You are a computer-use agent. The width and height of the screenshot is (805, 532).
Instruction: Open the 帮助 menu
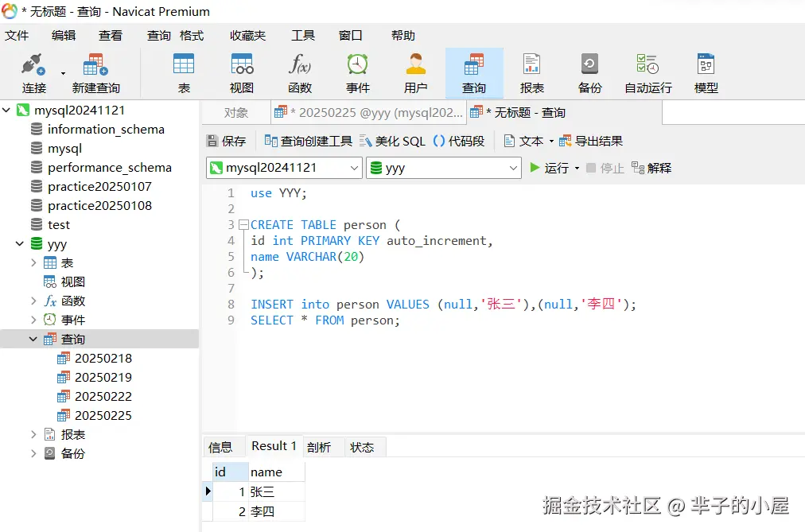403,36
